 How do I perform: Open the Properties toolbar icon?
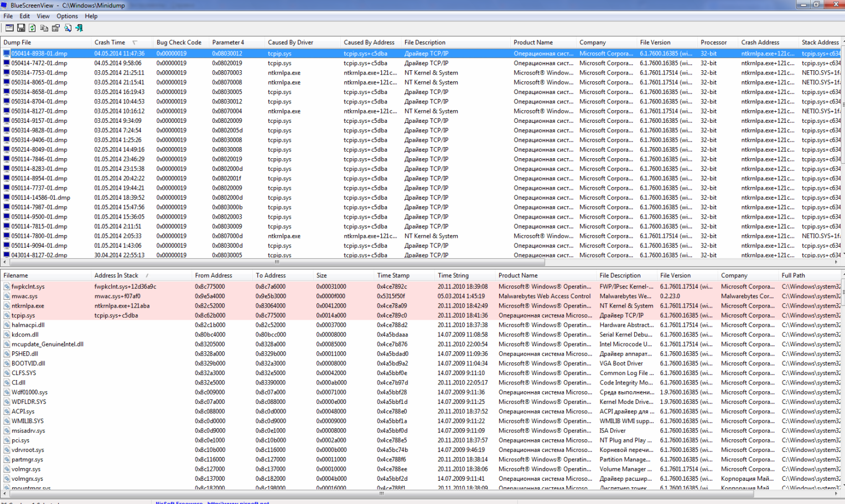pos(56,28)
